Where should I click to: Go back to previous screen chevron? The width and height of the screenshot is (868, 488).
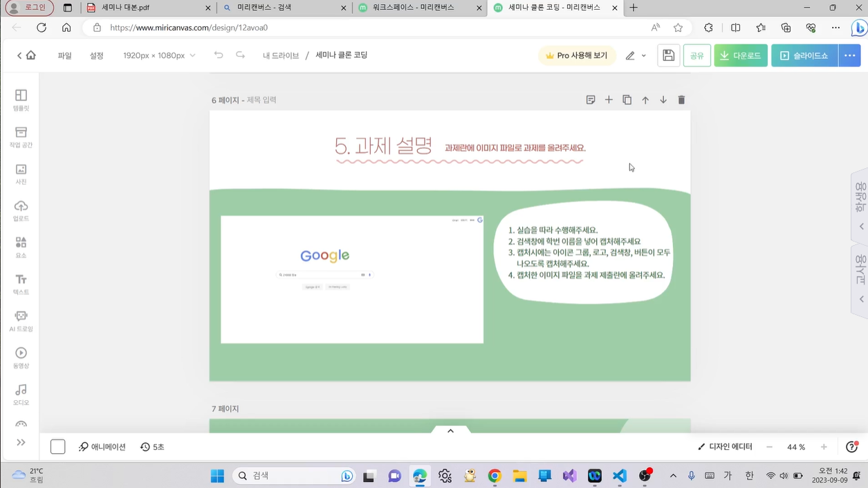pos(19,55)
